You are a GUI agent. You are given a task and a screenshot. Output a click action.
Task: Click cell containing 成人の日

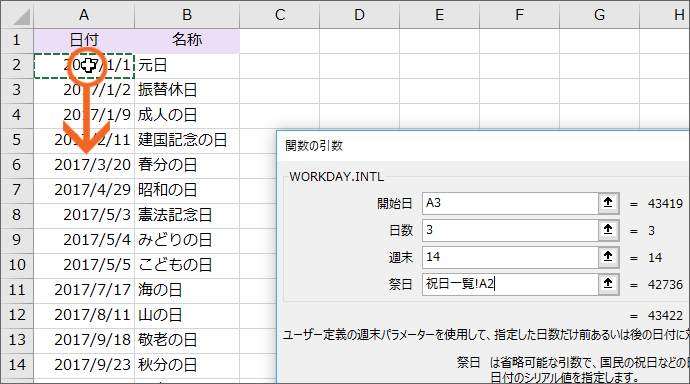pos(187,115)
